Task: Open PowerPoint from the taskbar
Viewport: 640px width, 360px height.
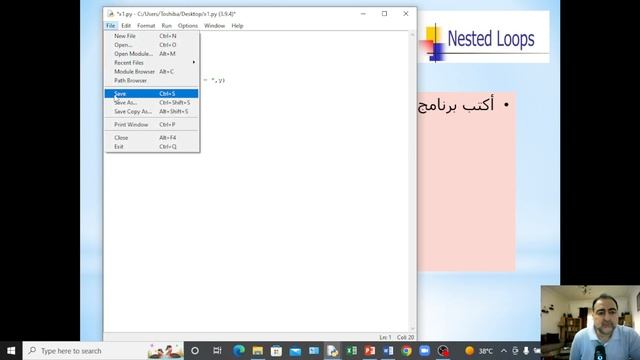Action: pyautogui.click(x=370, y=351)
